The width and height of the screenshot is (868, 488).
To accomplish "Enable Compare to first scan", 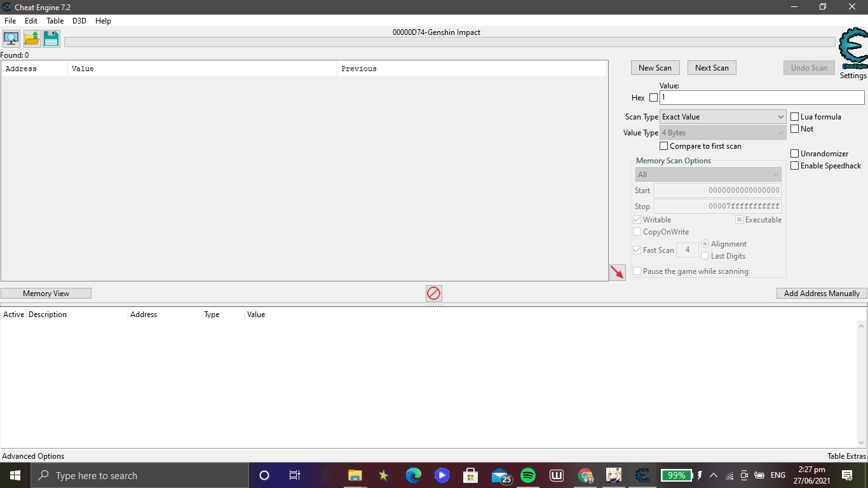I will [x=663, y=146].
